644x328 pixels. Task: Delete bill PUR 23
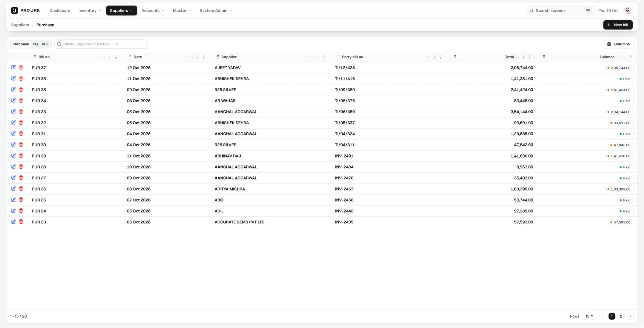[21, 222]
